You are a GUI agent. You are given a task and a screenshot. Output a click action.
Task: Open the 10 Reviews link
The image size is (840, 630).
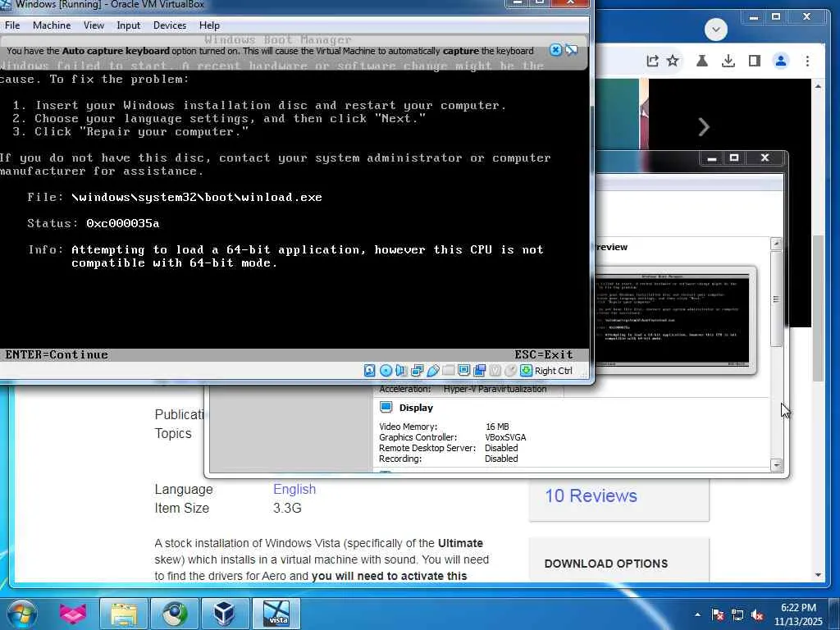591,495
